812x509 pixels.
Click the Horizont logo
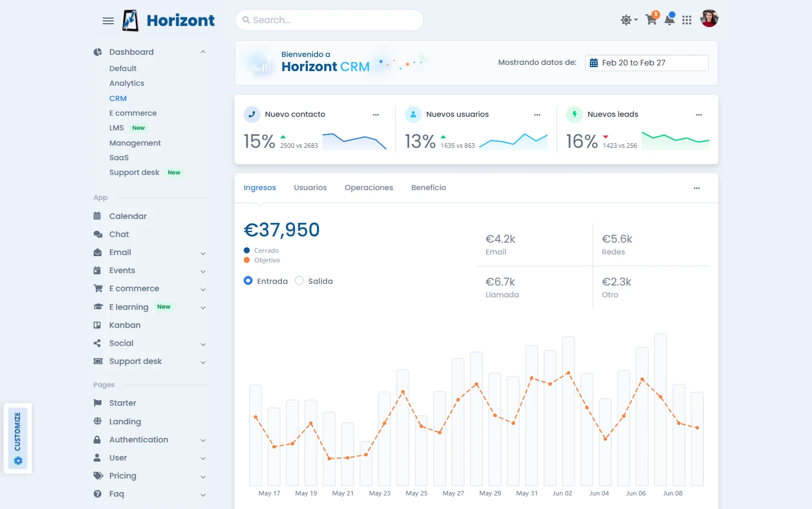pyautogui.click(x=169, y=21)
